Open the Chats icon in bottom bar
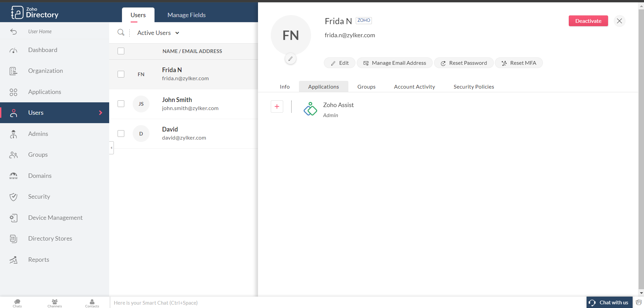 [x=17, y=303]
